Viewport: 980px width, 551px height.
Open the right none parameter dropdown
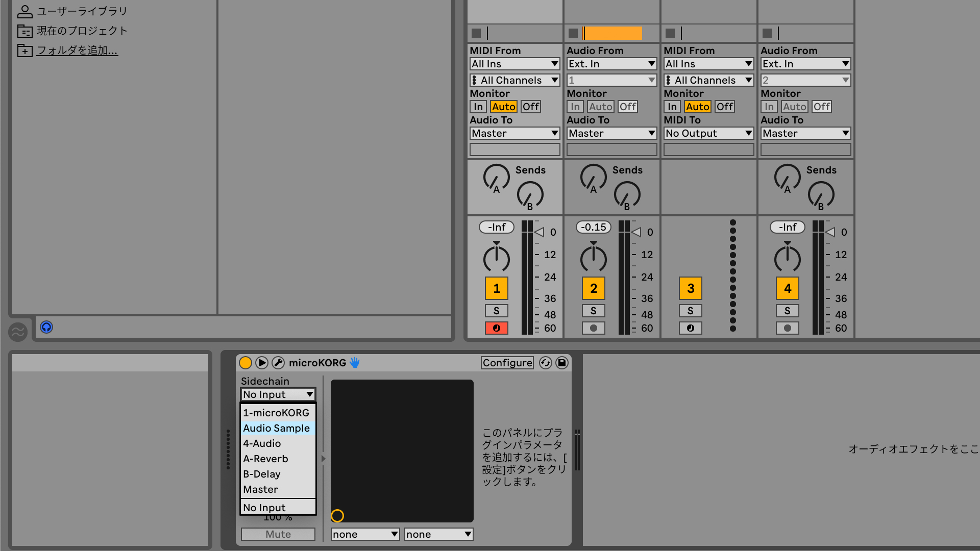(x=439, y=534)
